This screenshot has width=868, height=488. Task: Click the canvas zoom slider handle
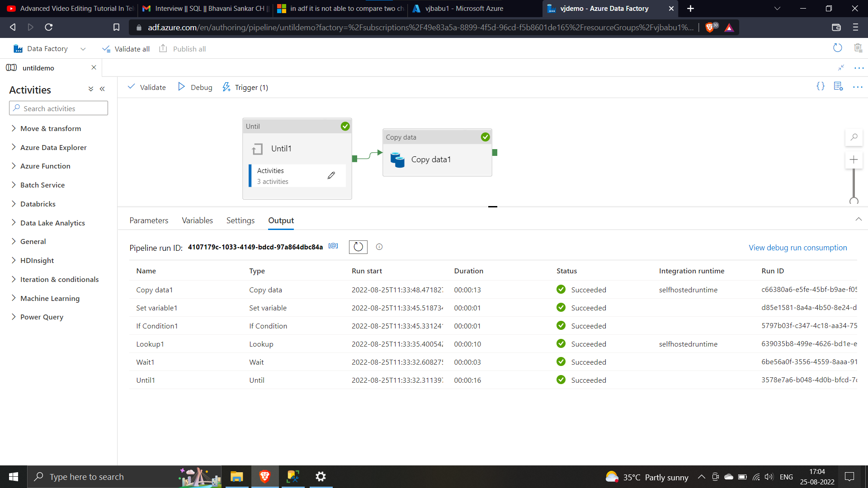(854, 201)
